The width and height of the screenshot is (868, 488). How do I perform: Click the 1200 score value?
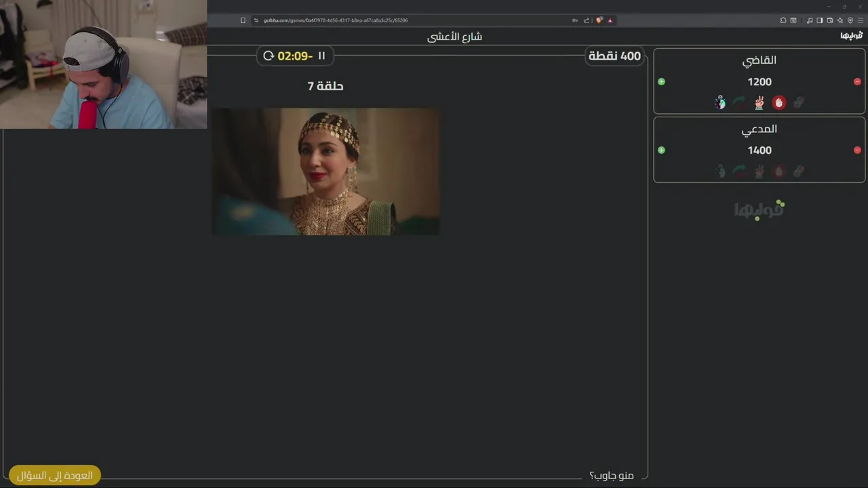(759, 82)
